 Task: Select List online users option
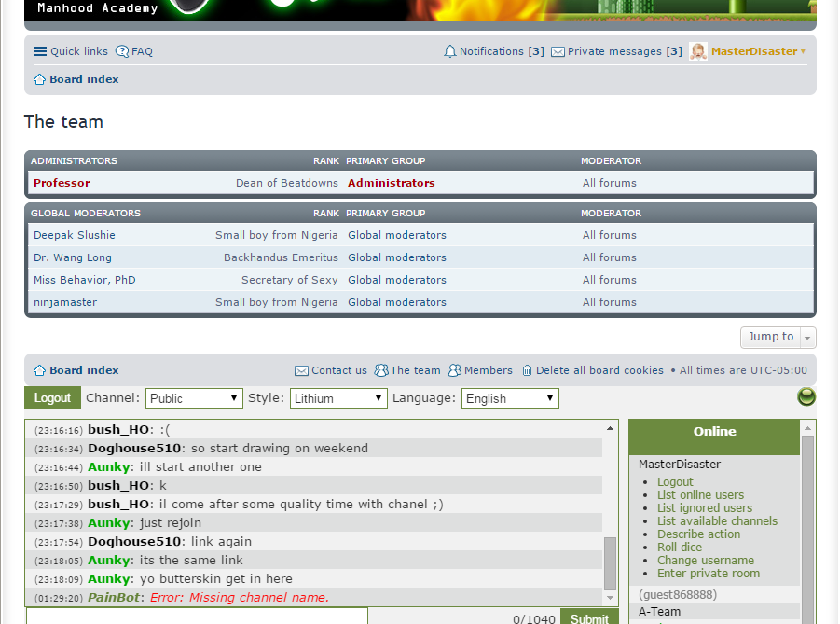tap(701, 494)
